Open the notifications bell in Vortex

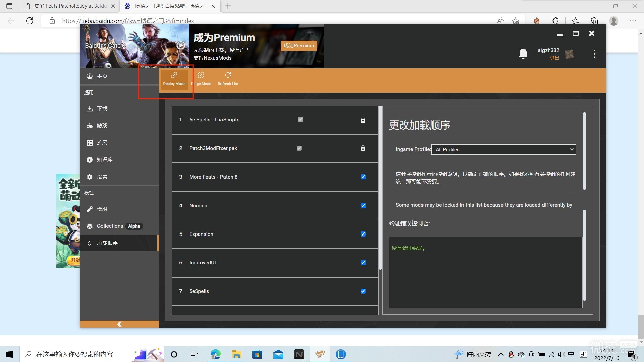click(523, 54)
